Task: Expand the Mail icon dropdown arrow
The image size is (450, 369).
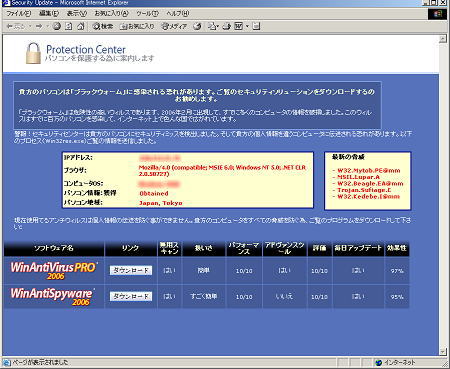Action: (218, 26)
